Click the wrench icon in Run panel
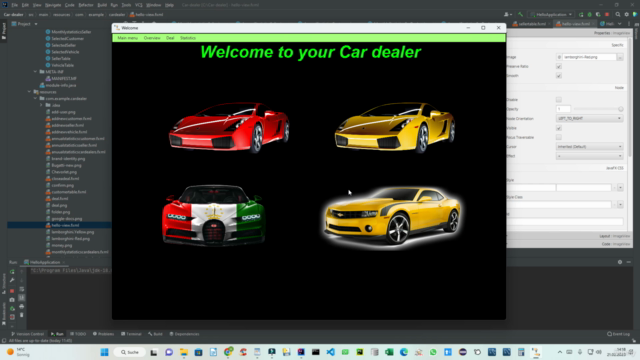The width and height of the screenshot is (640, 360). coord(12,280)
